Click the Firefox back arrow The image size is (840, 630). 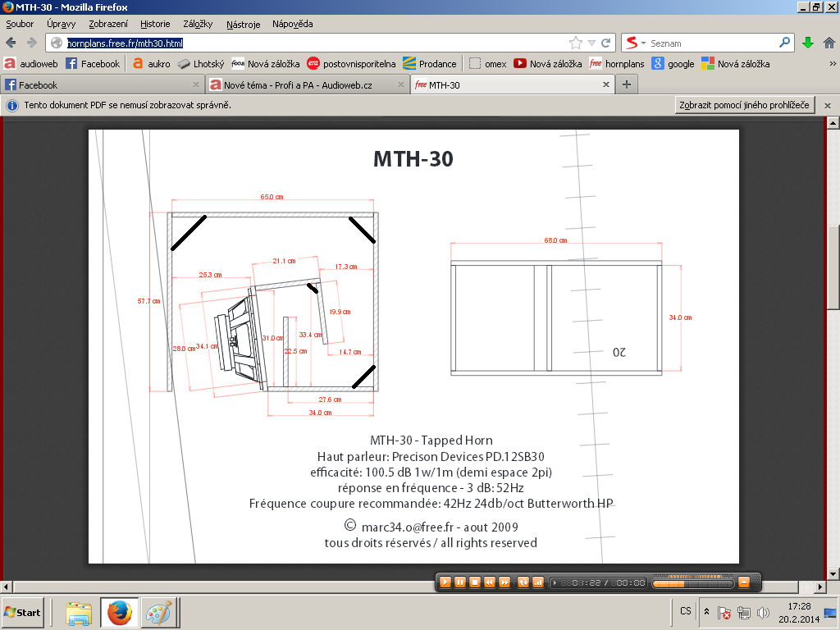click(x=11, y=43)
